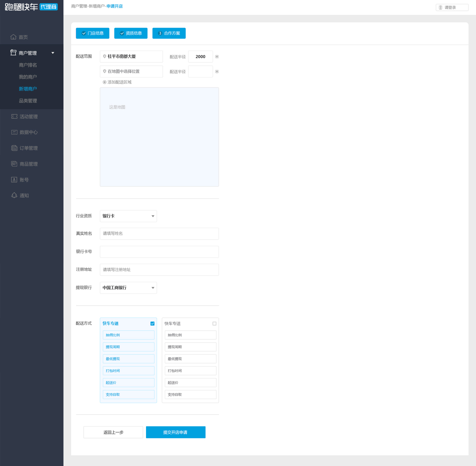
Task: Open the 行业资质 dropdown showing 银行卡
Action: pos(128,216)
